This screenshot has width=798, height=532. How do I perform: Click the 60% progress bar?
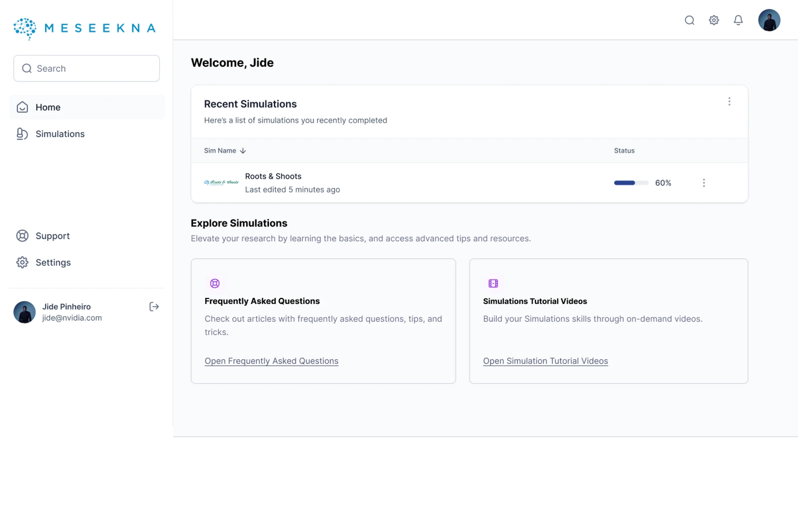pyautogui.click(x=631, y=183)
